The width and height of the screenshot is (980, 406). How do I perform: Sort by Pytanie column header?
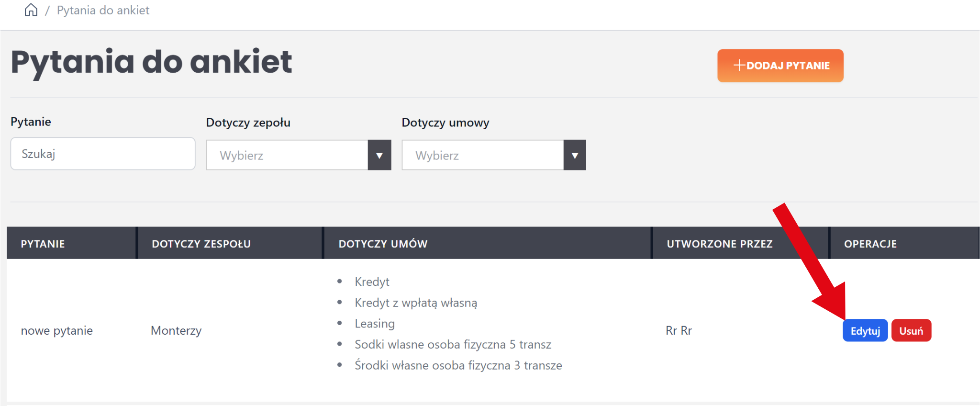click(x=43, y=244)
